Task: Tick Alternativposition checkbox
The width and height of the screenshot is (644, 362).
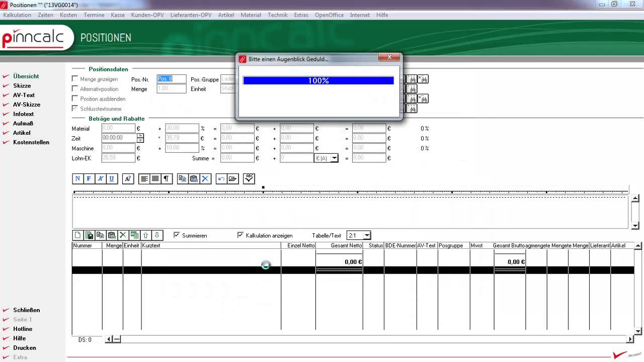Action: 75,89
